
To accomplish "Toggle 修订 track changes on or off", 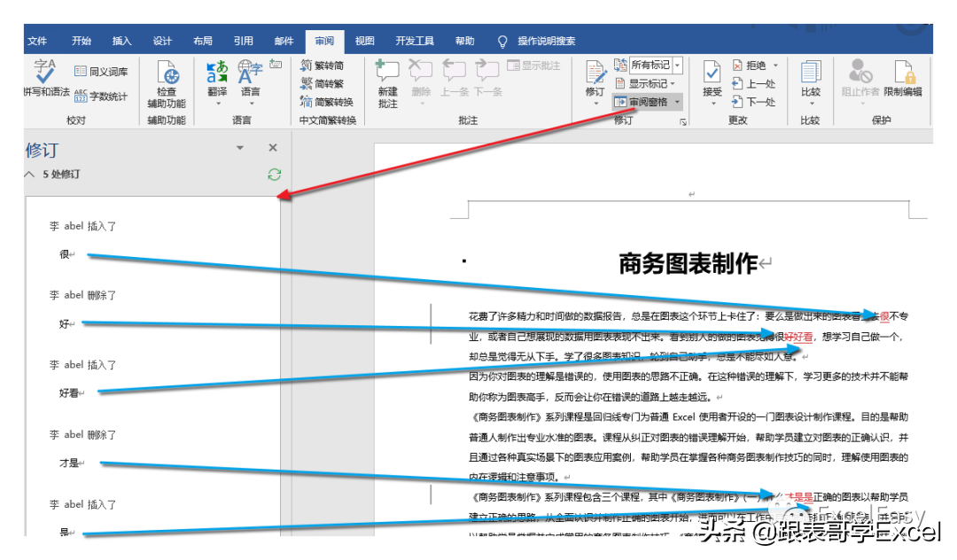I will pos(595,80).
